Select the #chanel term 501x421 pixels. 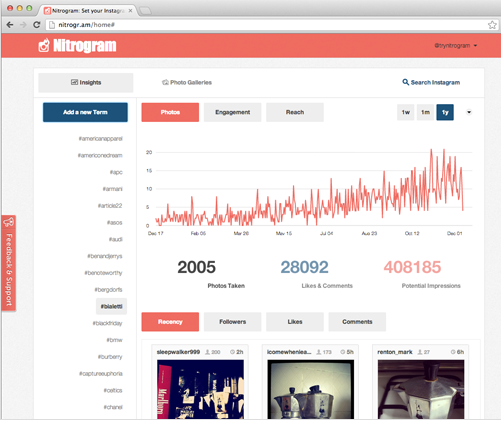[x=113, y=407]
